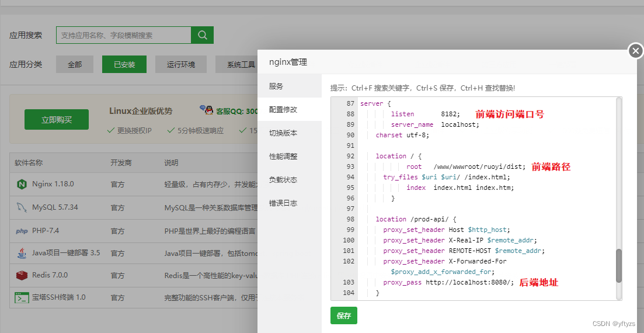The width and height of the screenshot is (644, 333).
Task: Click the 宝塔SSH终端 1.0 name
Action: click(x=59, y=297)
